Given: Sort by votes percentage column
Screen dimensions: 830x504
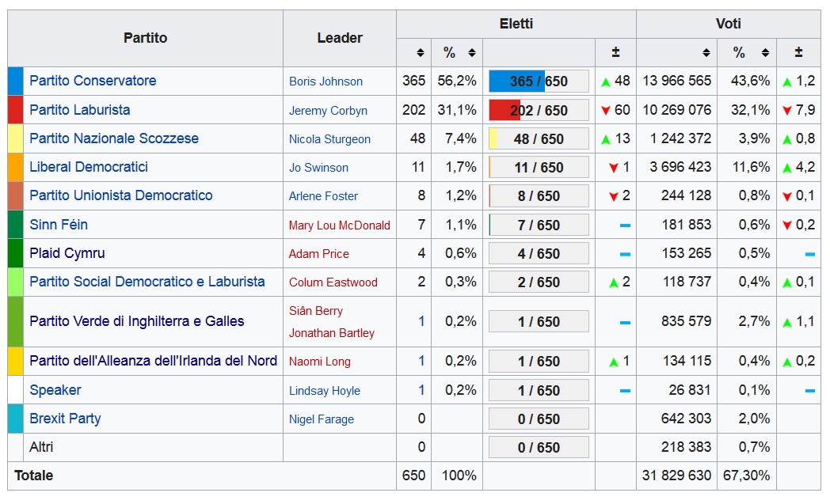Looking at the screenshot, I should tap(765, 53).
